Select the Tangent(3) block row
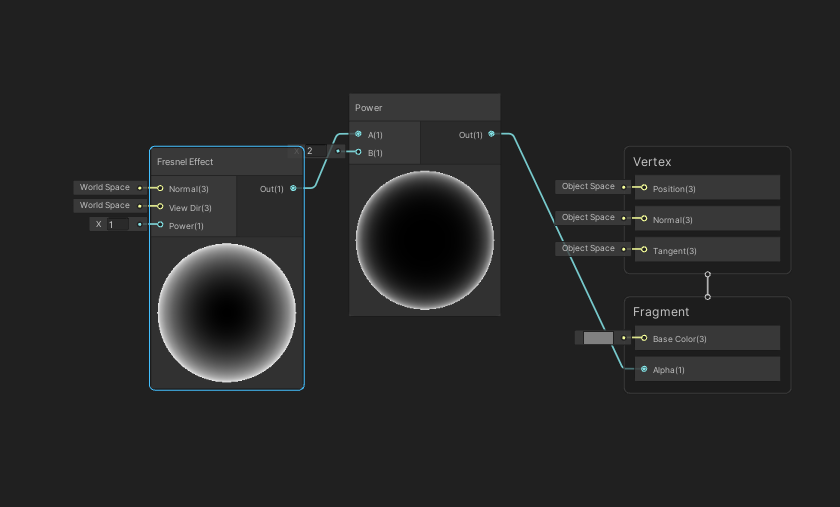Viewport: 840px width, 507px height. (707, 250)
